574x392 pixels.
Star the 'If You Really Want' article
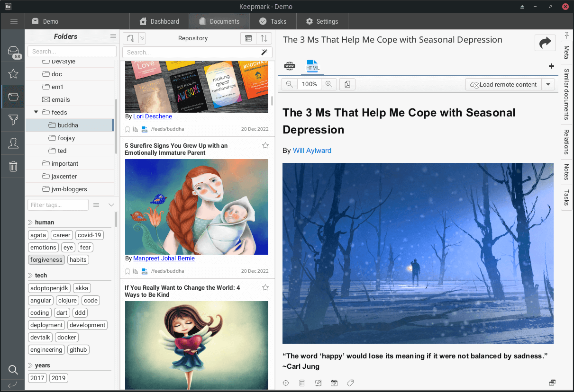click(265, 287)
